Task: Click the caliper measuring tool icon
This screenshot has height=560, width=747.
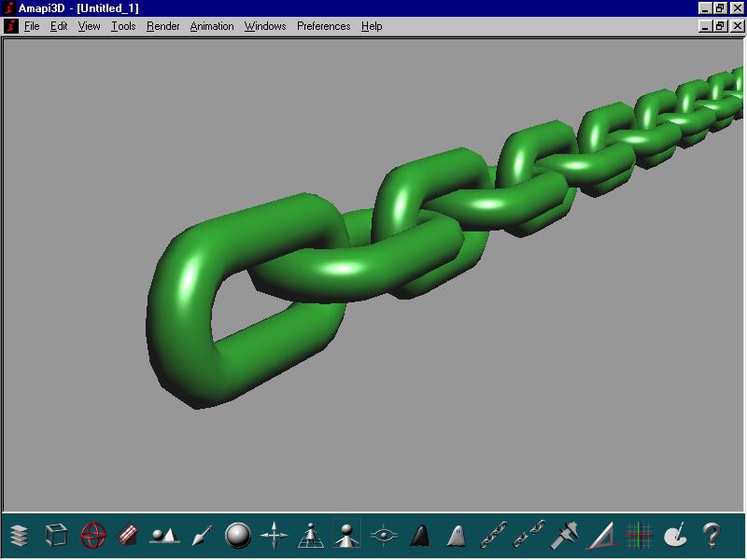Action: (564, 535)
